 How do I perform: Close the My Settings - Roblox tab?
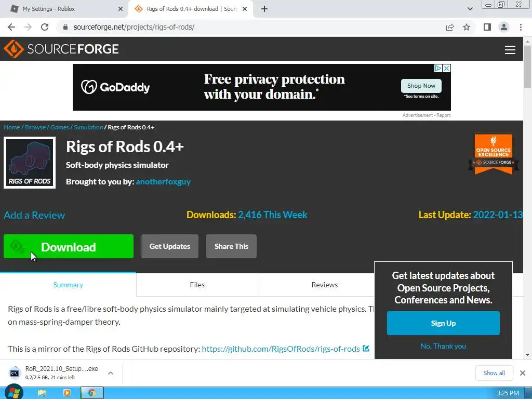(x=121, y=9)
